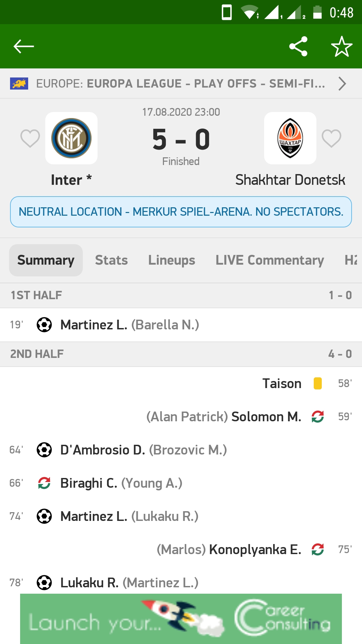
Task: Expand the Europa League header chevron
Action: (342, 84)
